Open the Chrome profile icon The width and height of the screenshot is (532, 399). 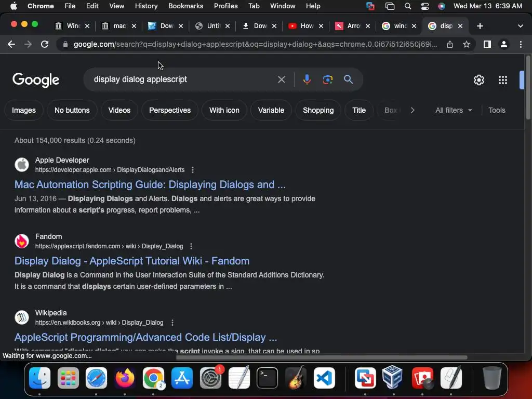504,45
